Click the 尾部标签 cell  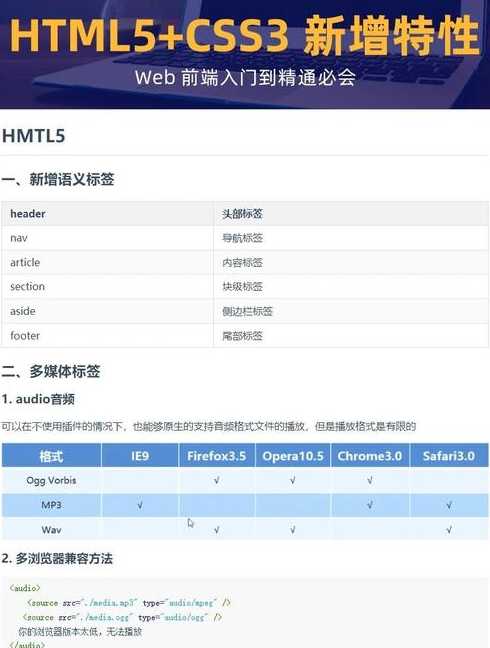[x=351, y=336]
